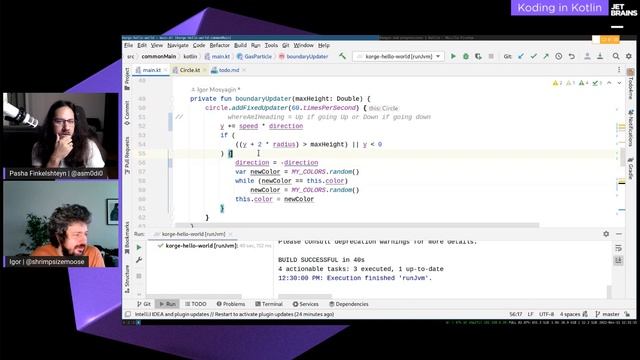Image resolution: width=640 pixels, height=360 pixels.
Task: Click the Stop square in the main toolbar
Action: (x=491, y=56)
